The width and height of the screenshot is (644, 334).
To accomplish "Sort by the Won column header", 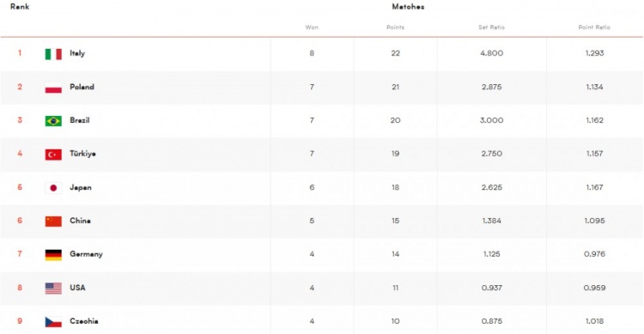I will coord(312,27).
